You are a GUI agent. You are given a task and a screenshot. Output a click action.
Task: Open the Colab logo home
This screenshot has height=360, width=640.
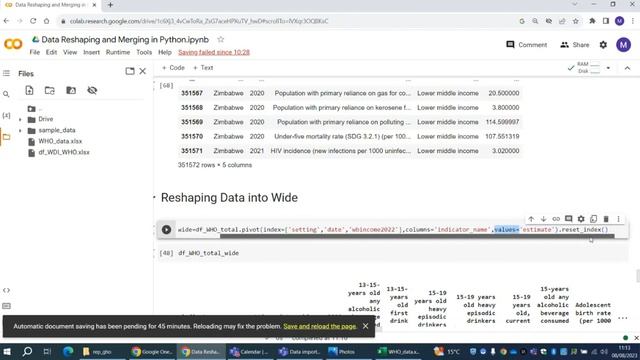tap(13, 44)
